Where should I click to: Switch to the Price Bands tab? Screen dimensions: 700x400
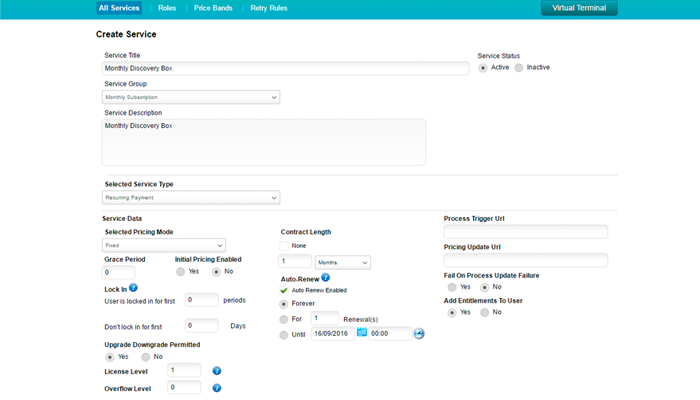coord(213,8)
